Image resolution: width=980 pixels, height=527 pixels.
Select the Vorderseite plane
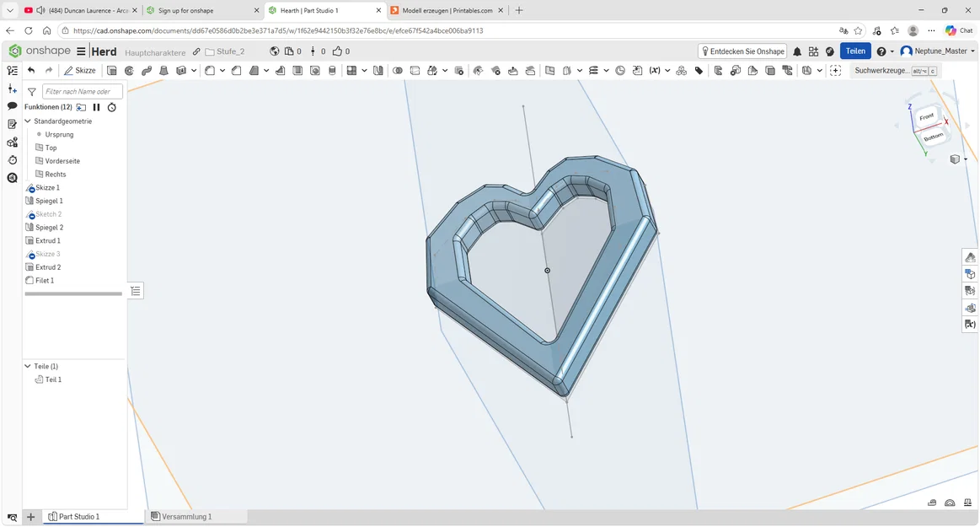62,161
